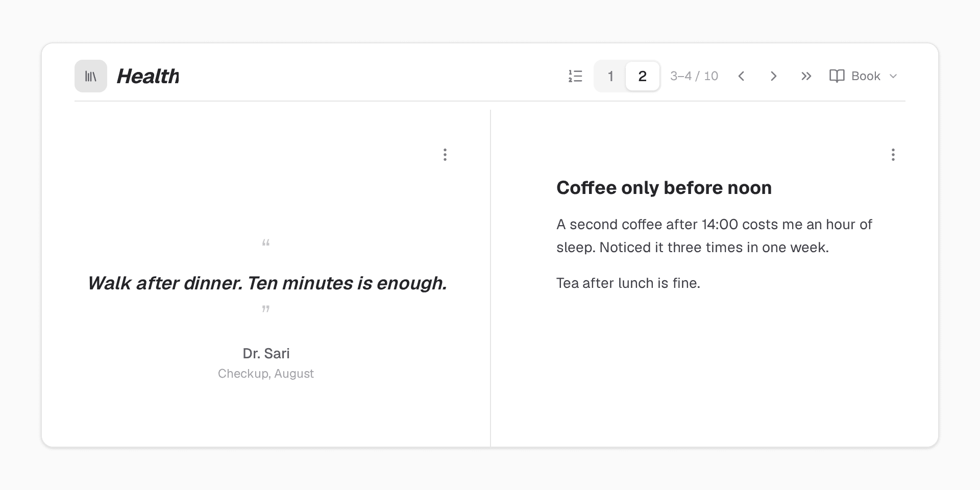Go to next page with right chevron
Viewport: 980px width, 490px height.
pyautogui.click(x=774, y=76)
